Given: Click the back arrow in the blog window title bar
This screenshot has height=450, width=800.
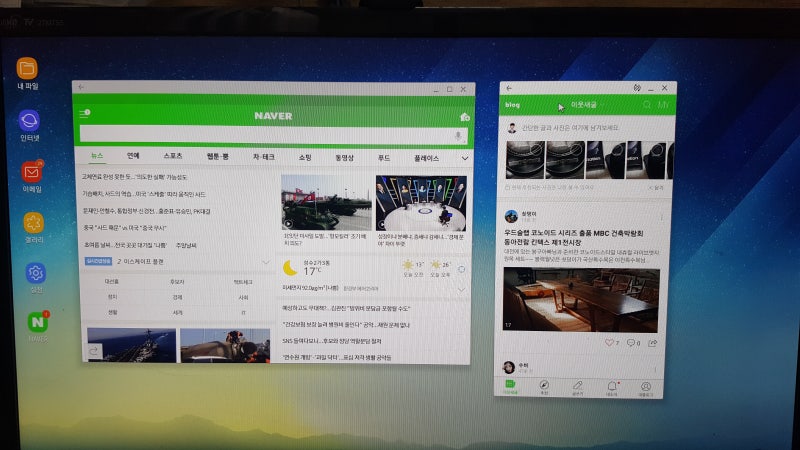Looking at the screenshot, I should pyautogui.click(x=509, y=88).
